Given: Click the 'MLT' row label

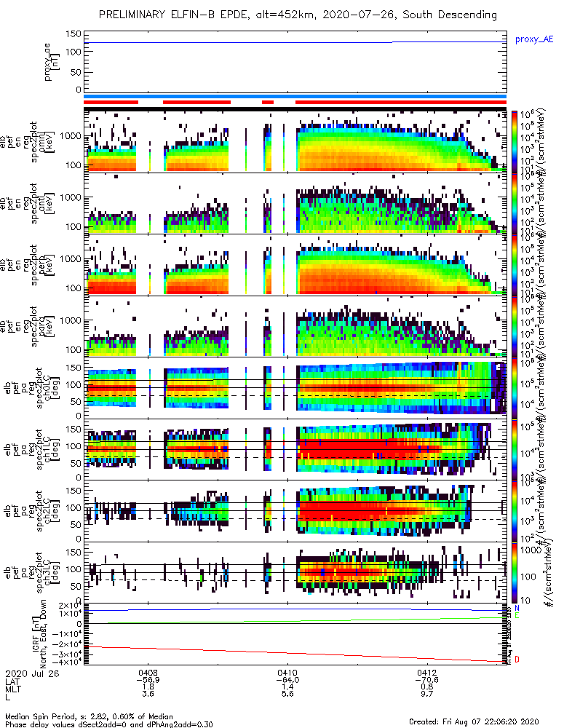Looking at the screenshot, I should coord(12,689).
